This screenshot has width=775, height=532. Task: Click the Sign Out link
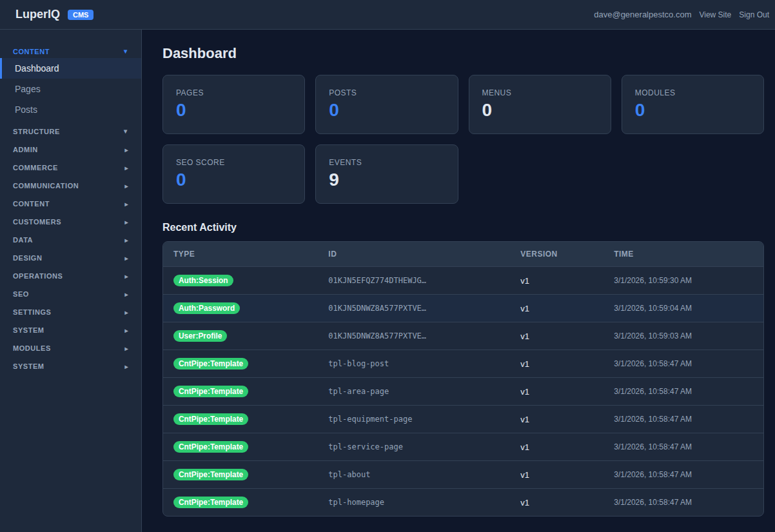coord(754,14)
